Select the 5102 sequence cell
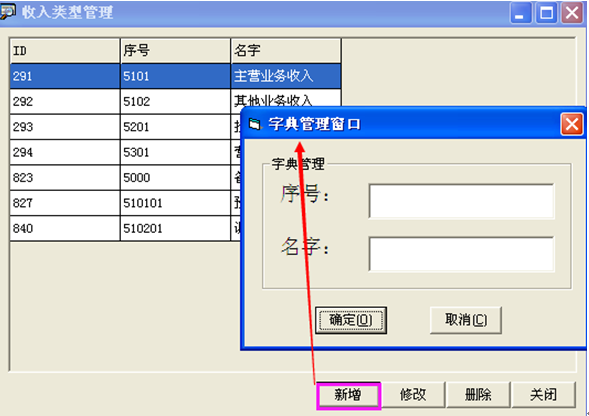The height and width of the screenshot is (416, 589). click(x=175, y=101)
